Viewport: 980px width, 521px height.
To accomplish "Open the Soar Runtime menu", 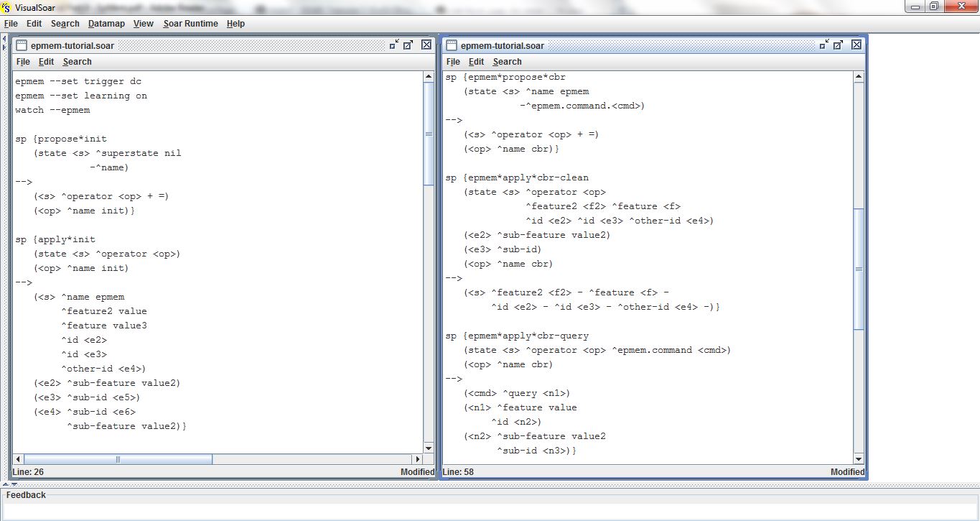I will point(190,24).
